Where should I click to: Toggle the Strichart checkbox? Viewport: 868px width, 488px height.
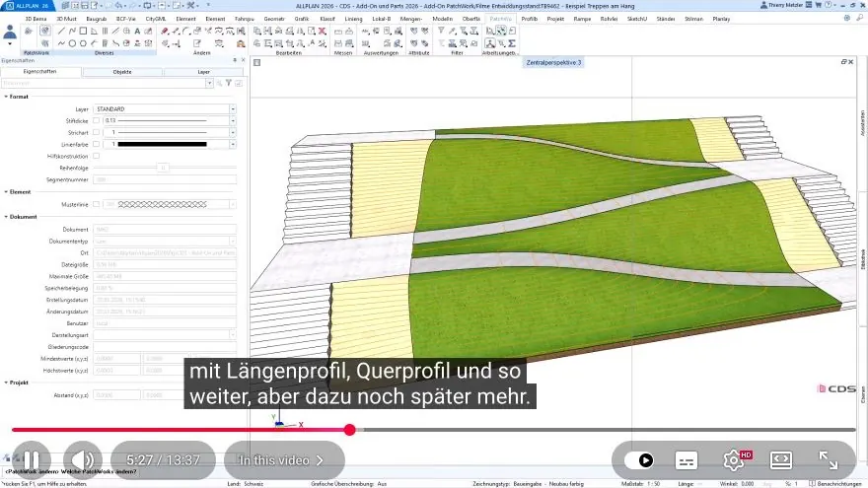point(97,132)
